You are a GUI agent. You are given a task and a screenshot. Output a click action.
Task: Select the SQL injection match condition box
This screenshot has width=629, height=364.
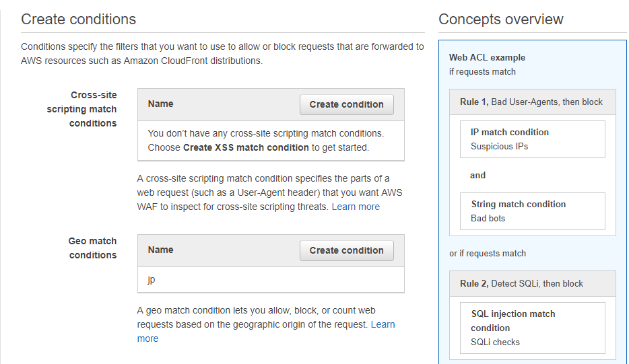click(x=532, y=328)
